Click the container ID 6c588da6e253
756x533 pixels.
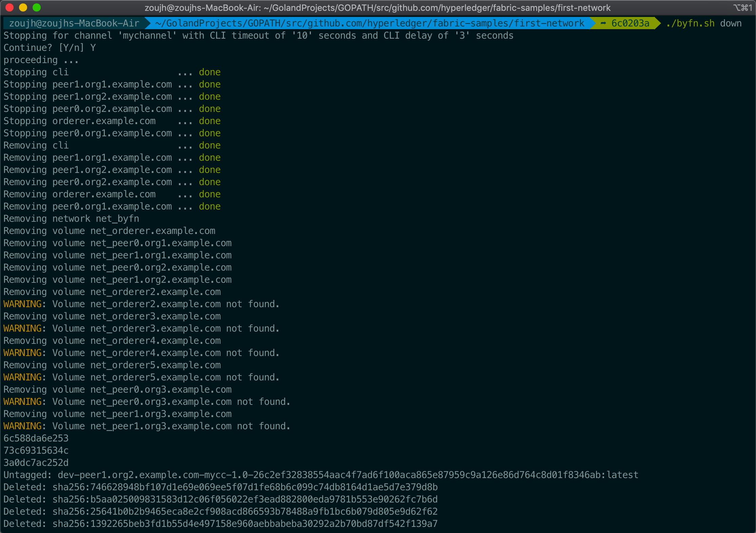(36, 438)
